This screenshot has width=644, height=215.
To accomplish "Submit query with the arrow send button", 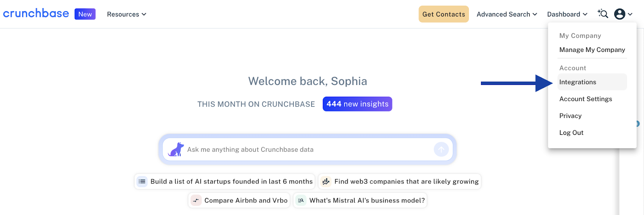I will click(441, 149).
